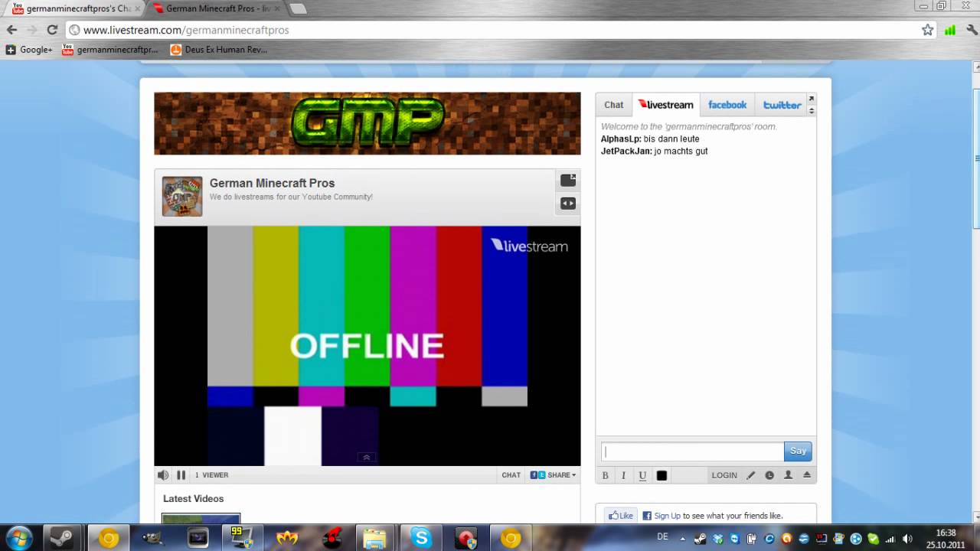Reload the page

[52, 30]
